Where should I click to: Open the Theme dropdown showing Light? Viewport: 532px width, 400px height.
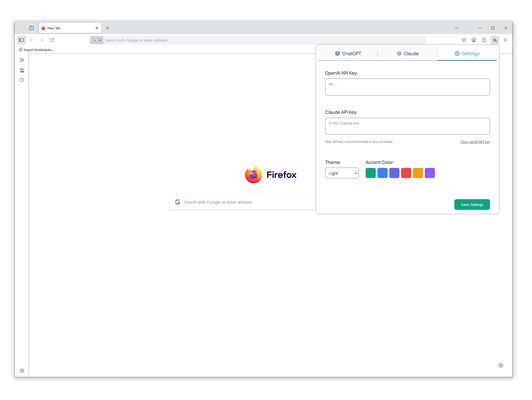click(342, 173)
